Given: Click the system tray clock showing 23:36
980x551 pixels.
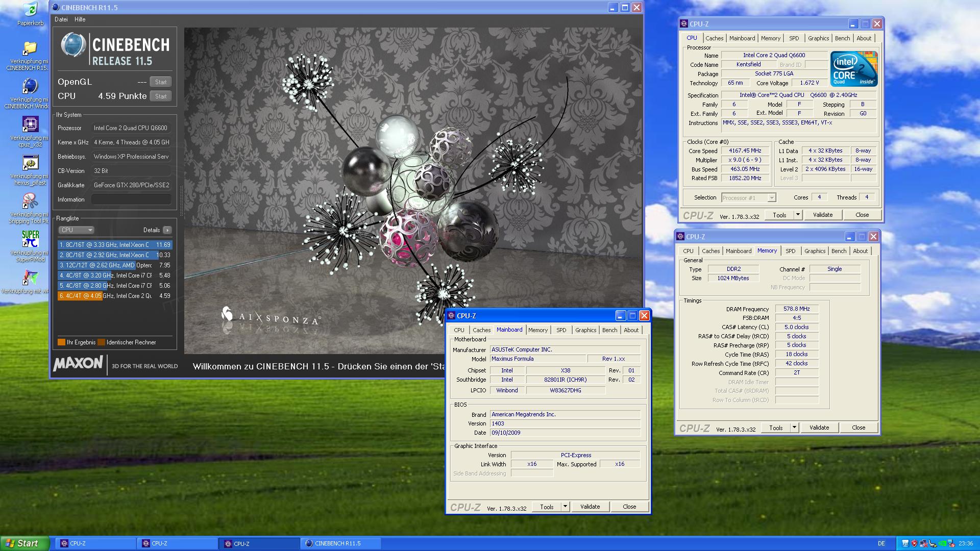Looking at the screenshot, I should click(966, 544).
